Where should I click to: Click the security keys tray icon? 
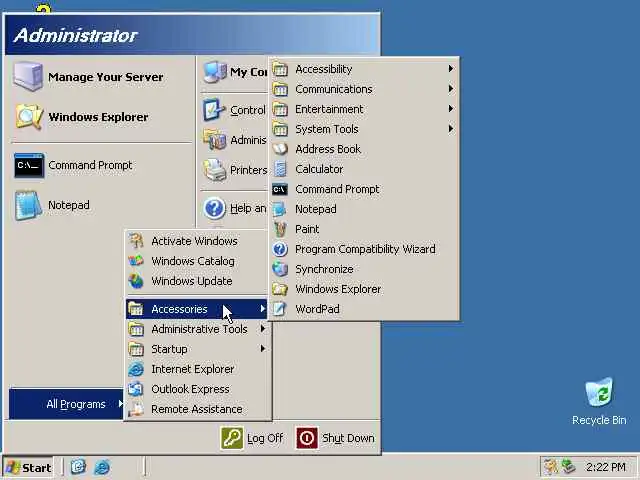pos(551,467)
